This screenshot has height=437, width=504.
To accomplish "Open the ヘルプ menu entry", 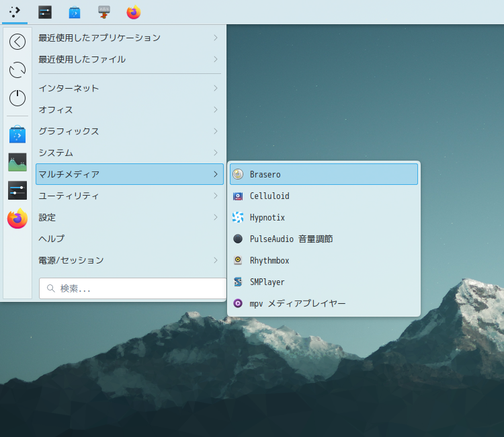I will [x=130, y=239].
